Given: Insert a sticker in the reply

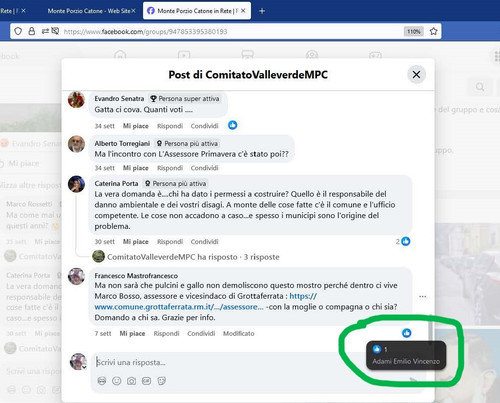Looking at the screenshot, I should (x=162, y=381).
